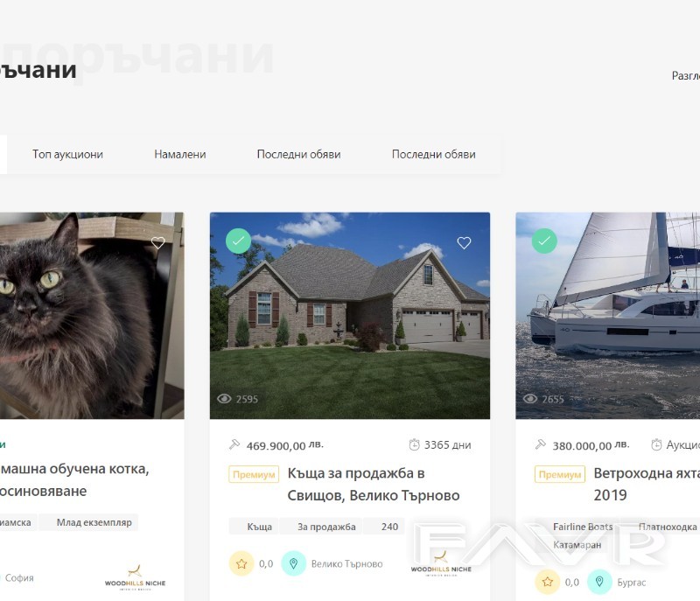The width and height of the screenshot is (700, 601).
Task: Click auction hammer icon beside 469.900,00 лв.
Action: tap(234, 444)
